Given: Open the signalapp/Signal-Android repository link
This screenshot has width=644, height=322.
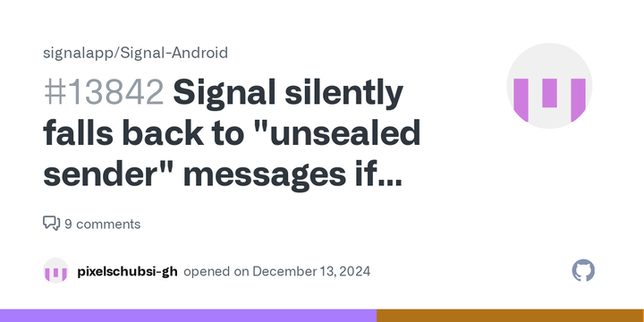Looking at the screenshot, I should point(135,53).
